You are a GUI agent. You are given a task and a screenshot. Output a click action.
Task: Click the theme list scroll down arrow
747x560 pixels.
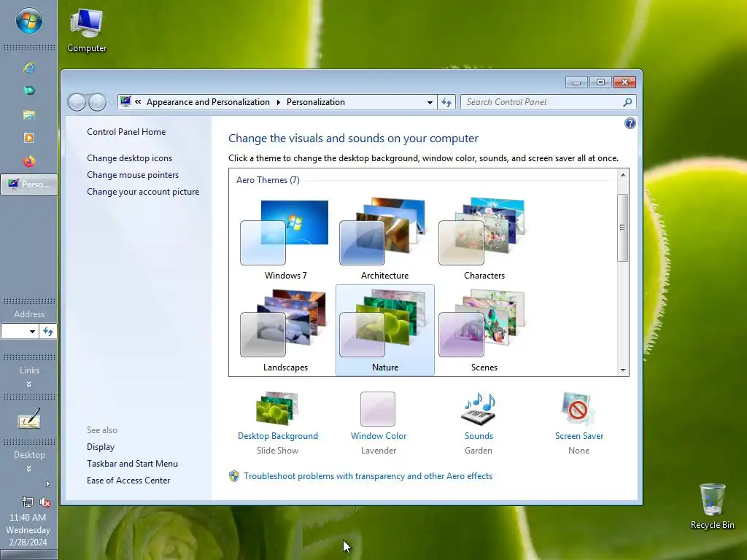(623, 370)
